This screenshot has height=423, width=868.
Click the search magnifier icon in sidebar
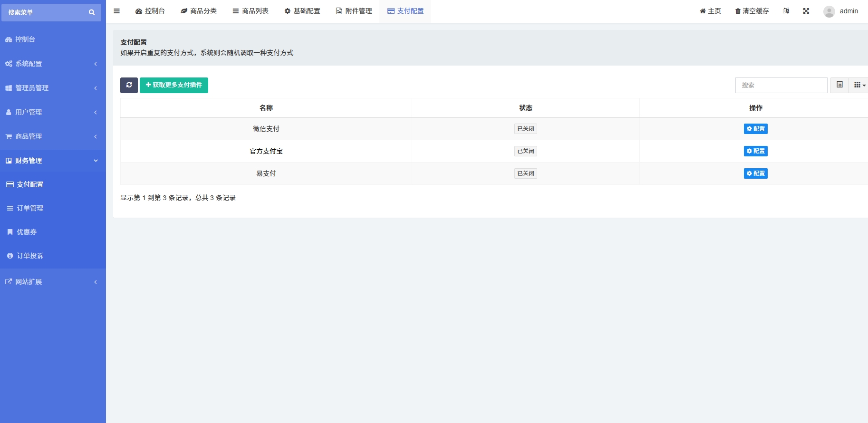[92, 12]
